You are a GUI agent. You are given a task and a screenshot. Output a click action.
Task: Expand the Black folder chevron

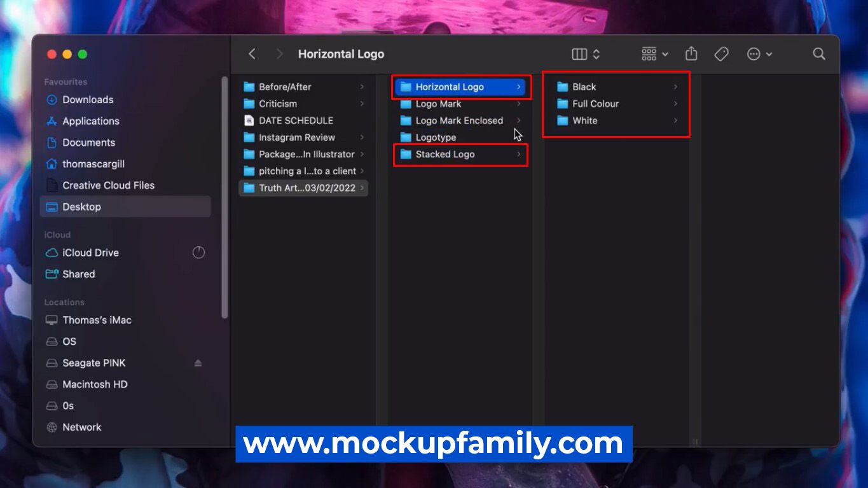click(x=675, y=87)
